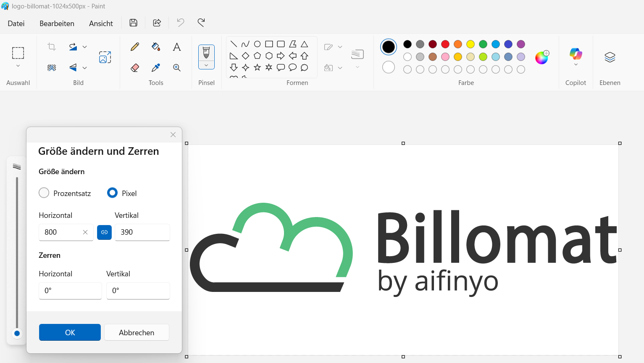Select the Oval shape
This screenshot has width=644, height=363.
pos(258,44)
